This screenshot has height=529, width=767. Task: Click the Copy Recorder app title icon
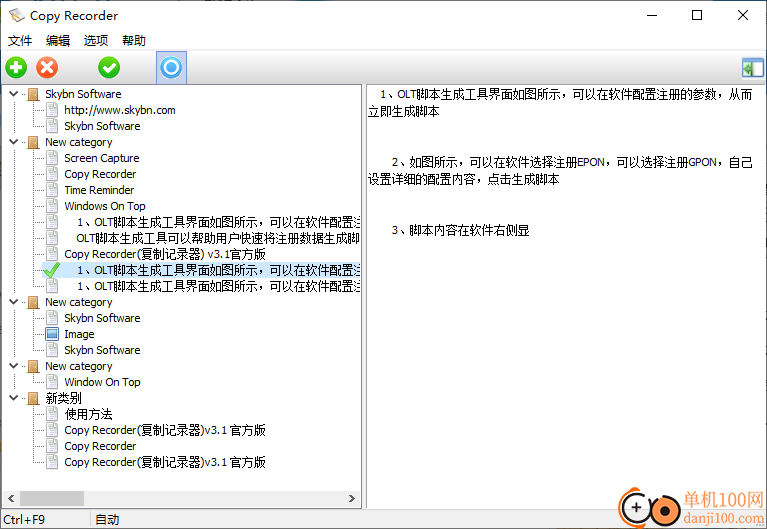click(16, 16)
